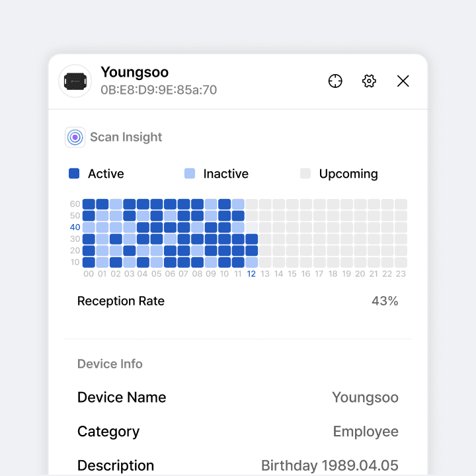The width and height of the screenshot is (476, 476).
Task: Open device settings gear icon
Action: pos(369,81)
